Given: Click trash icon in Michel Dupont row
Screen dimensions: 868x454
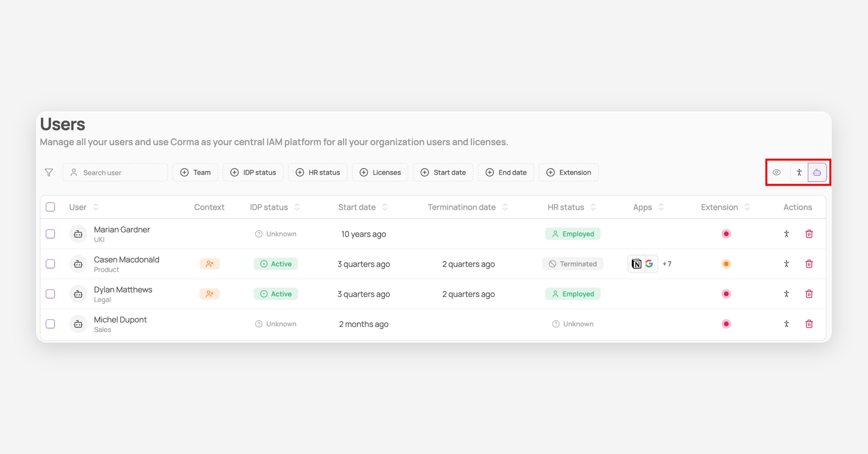Looking at the screenshot, I should tap(809, 324).
